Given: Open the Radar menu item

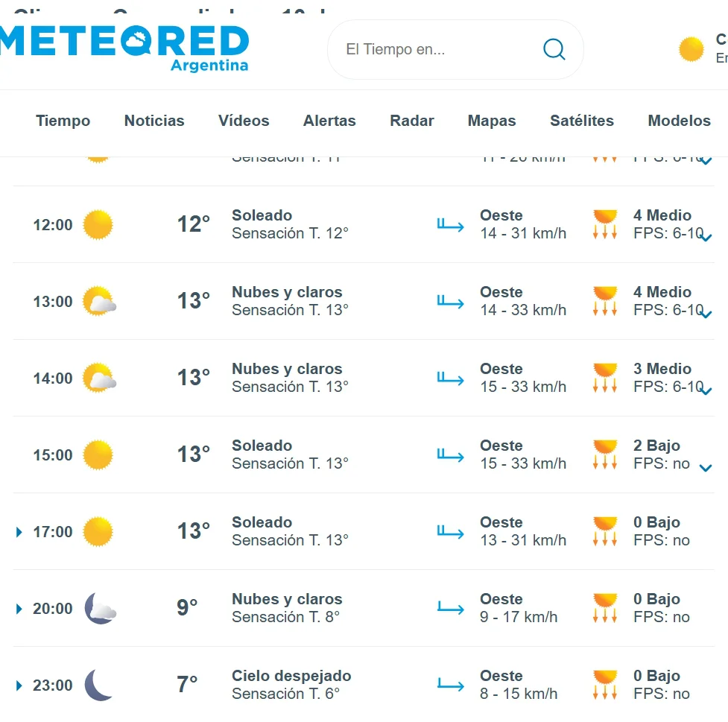Looking at the screenshot, I should click(412, 121).
